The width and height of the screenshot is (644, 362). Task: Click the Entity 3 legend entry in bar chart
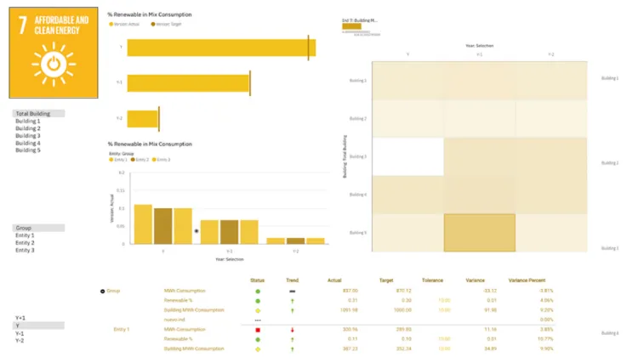point(161,160)
